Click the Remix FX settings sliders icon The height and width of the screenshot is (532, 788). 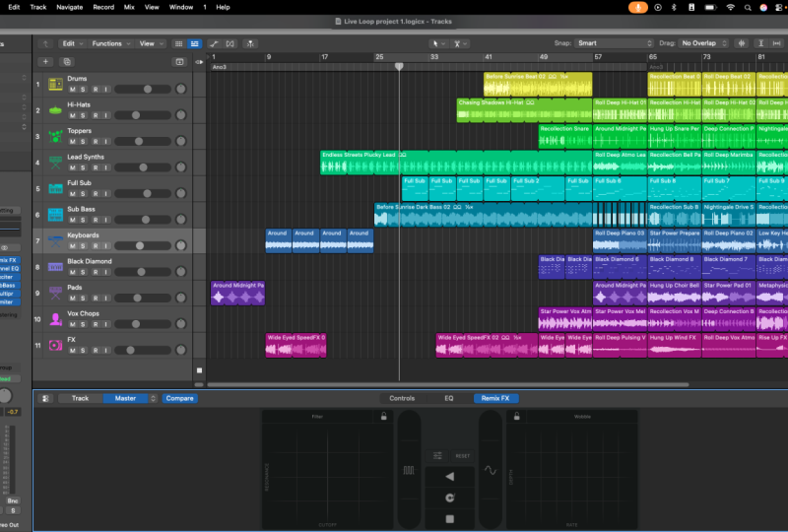tap(437, 455)
